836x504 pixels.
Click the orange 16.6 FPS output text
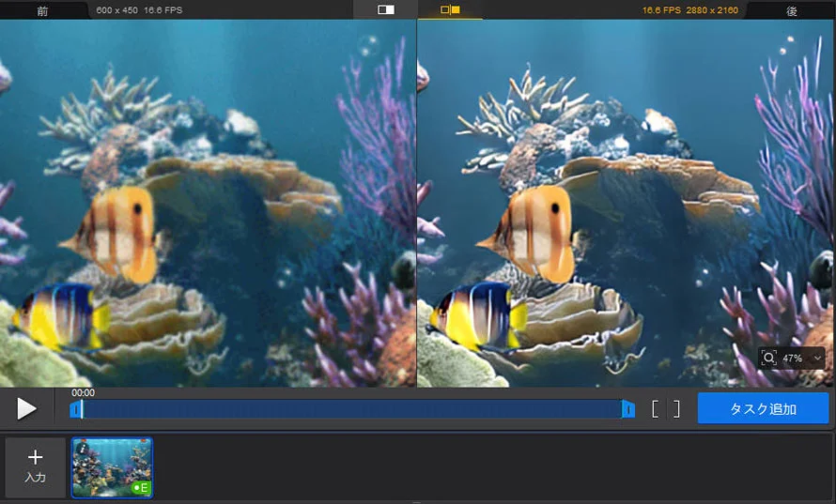pyautogui.click(x=661, y=10)
